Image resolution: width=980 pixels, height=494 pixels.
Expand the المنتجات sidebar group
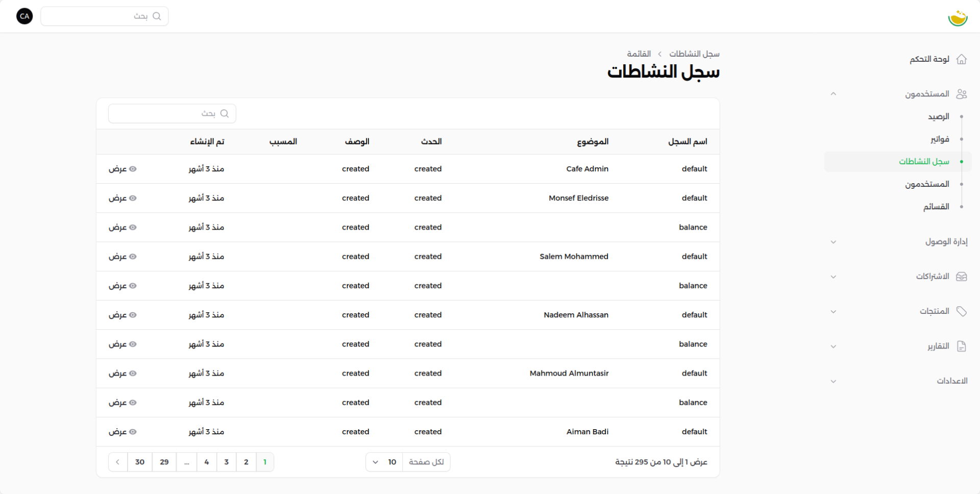coord(833,311)
